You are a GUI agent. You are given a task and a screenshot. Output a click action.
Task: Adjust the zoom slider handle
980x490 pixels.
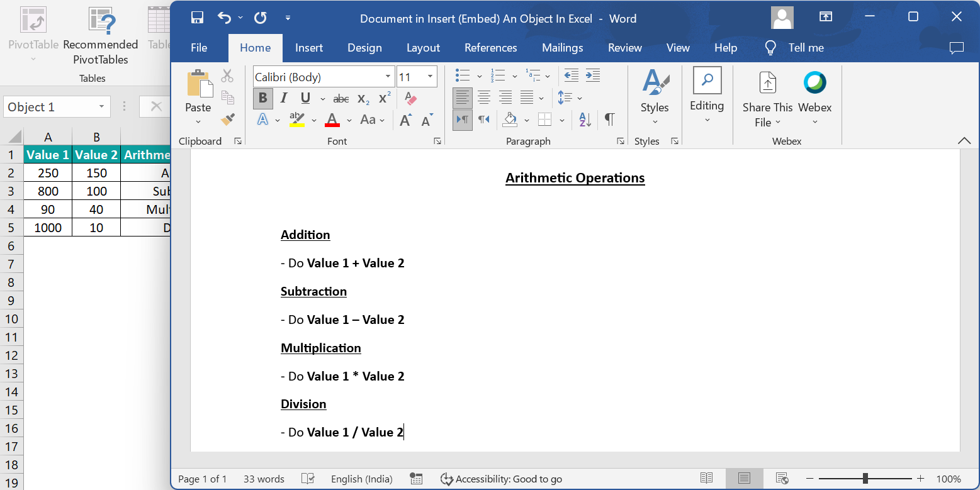click(866, 479)
